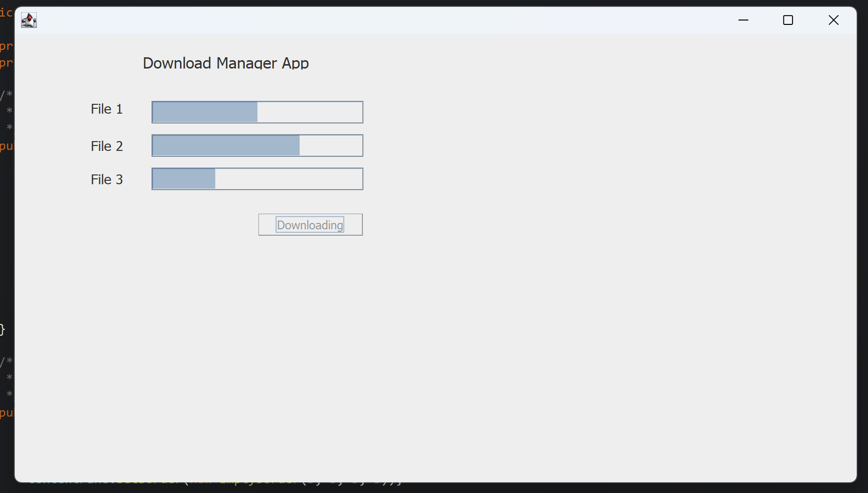Image resolution: width=868 pixels, height=493 pixels.
Task: Click empty portion of File 1 progress bar
Action: tap(309, 112)
